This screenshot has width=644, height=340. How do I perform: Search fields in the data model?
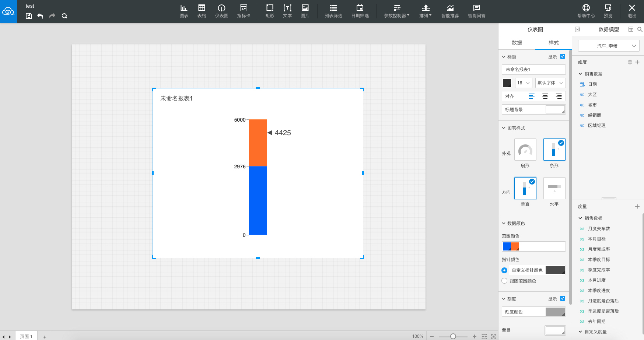tap(640, 29)
